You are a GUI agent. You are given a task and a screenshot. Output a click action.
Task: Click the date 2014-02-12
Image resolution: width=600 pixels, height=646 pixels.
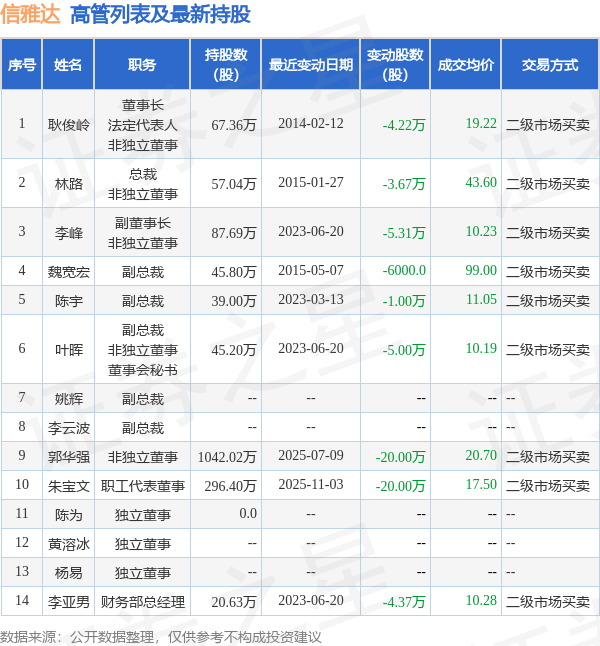311,124
